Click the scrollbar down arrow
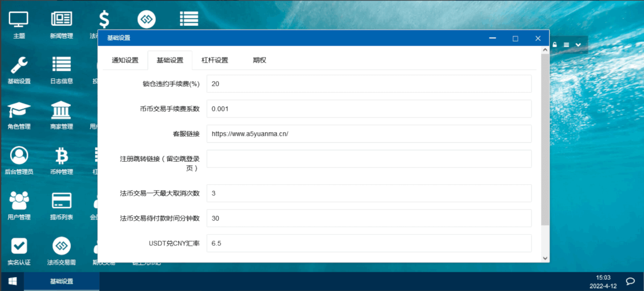Screen dimensions: 644x291 (545, 258)
